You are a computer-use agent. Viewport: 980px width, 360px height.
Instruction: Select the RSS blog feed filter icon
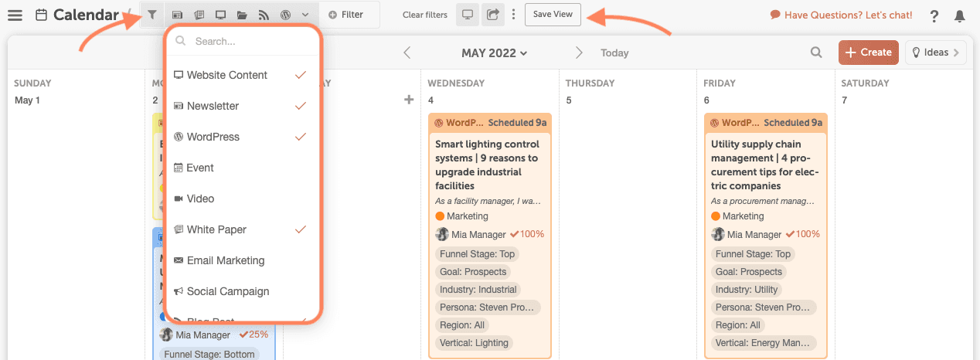click(x=264, y=15)
